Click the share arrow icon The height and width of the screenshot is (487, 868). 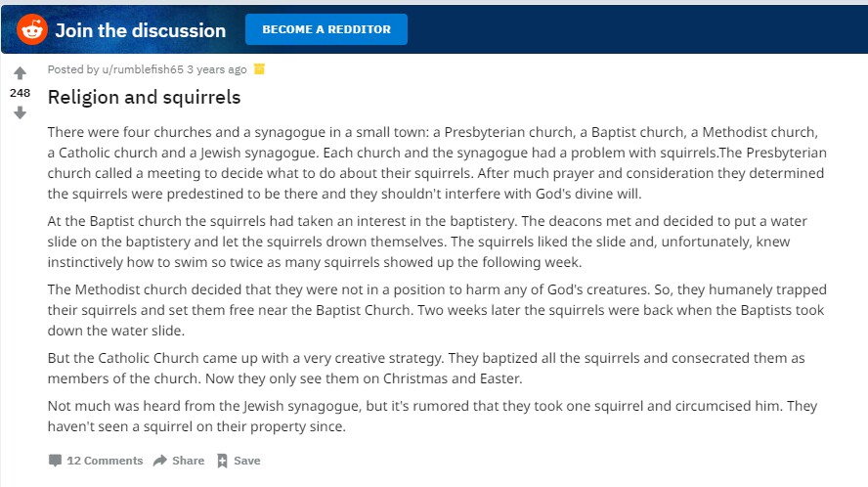pyautogui.click(x=160, y=461)
